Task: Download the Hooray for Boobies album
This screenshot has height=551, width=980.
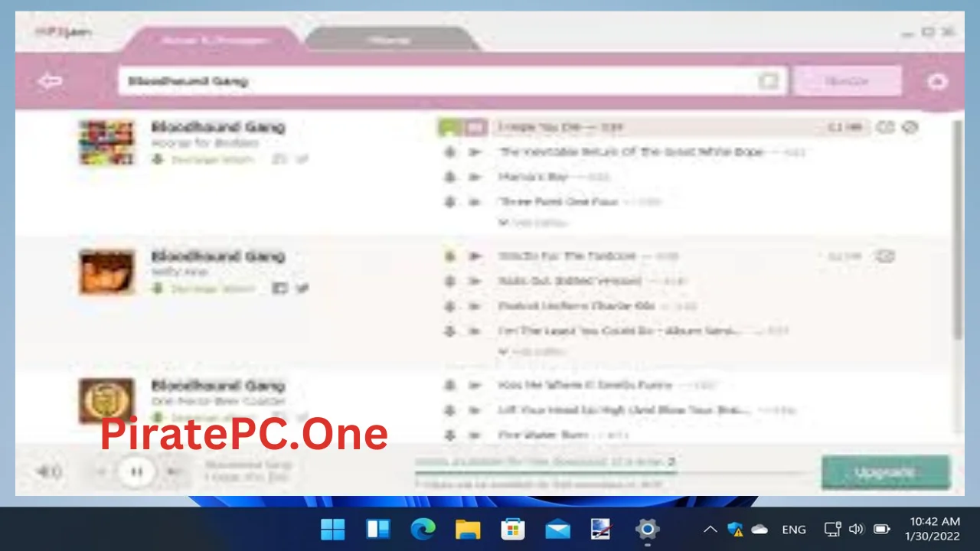Action: point(203,159)
